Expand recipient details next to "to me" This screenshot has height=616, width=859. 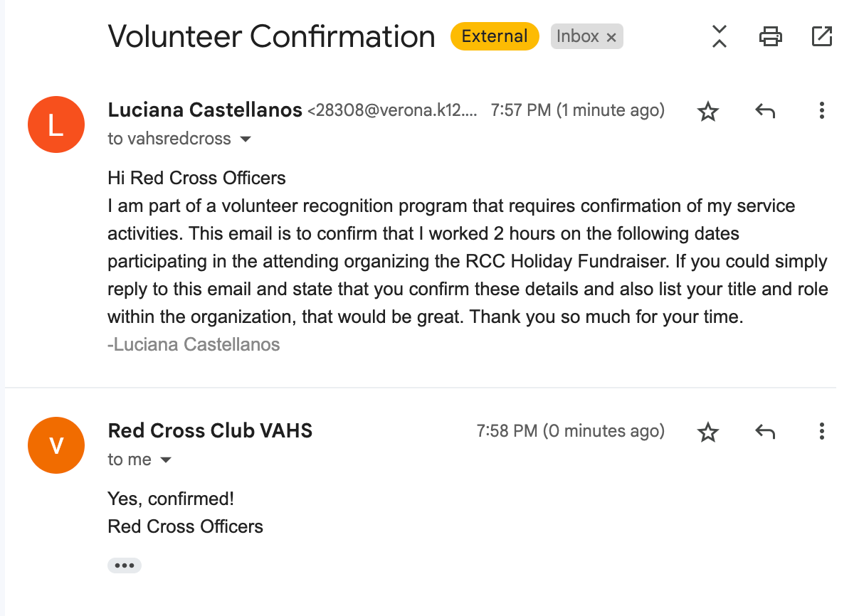[x=166, y=460]
